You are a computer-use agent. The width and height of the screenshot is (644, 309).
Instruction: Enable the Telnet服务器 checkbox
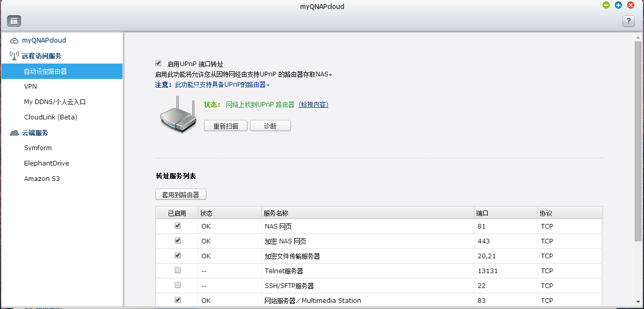coord(178,270)
